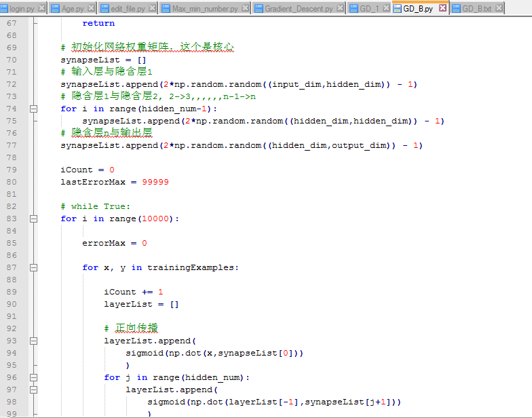Close the Gradient_Descent.py tab
Viewport: 532px width, 418px height.
[x=341, y=8]
